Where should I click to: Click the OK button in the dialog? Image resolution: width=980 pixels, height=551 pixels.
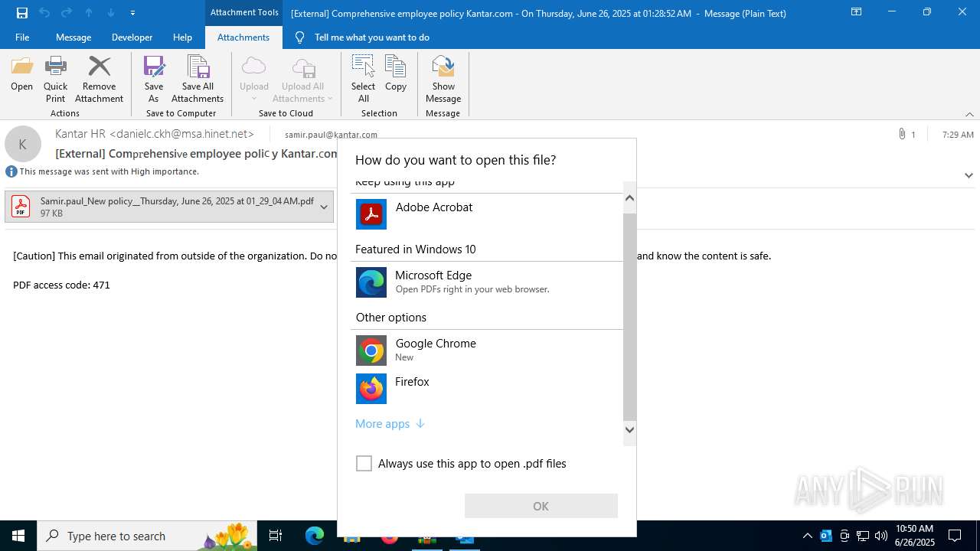(541, 506)
